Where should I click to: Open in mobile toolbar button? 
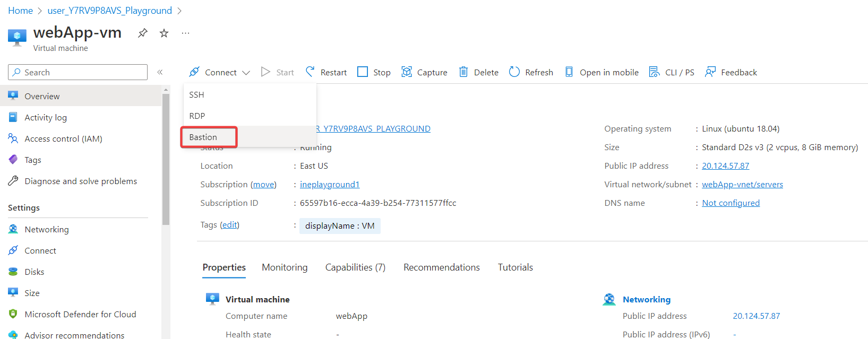click(x=601, y=72)
